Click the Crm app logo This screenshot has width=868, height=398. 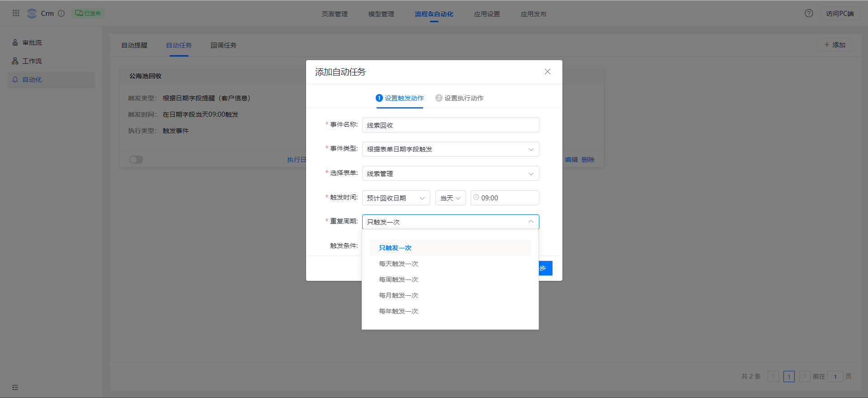click(x=32, y=13)
